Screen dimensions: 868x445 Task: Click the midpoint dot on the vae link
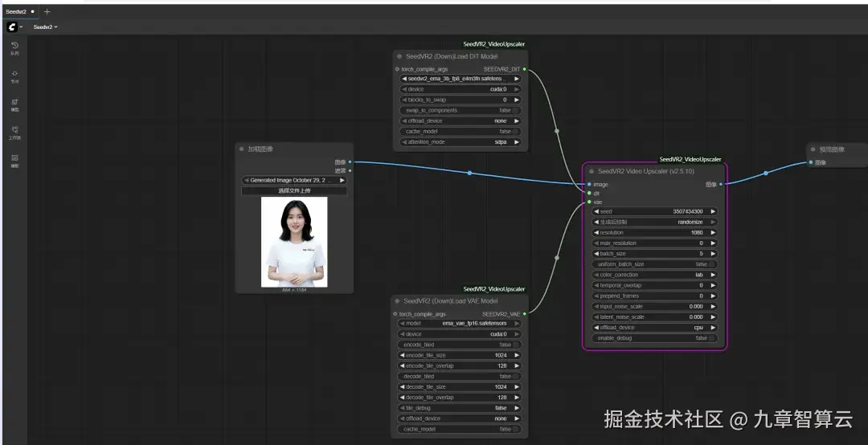point(557,257)
